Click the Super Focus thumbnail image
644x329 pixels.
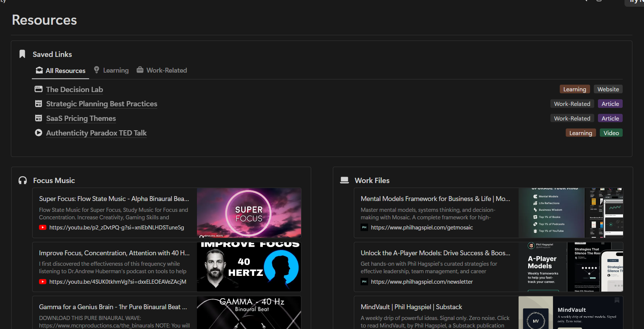point(249,213)
